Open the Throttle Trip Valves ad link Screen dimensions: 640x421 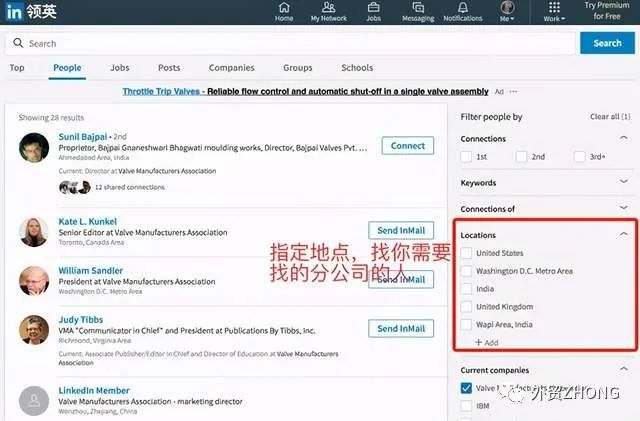click(x=305, y=91)
